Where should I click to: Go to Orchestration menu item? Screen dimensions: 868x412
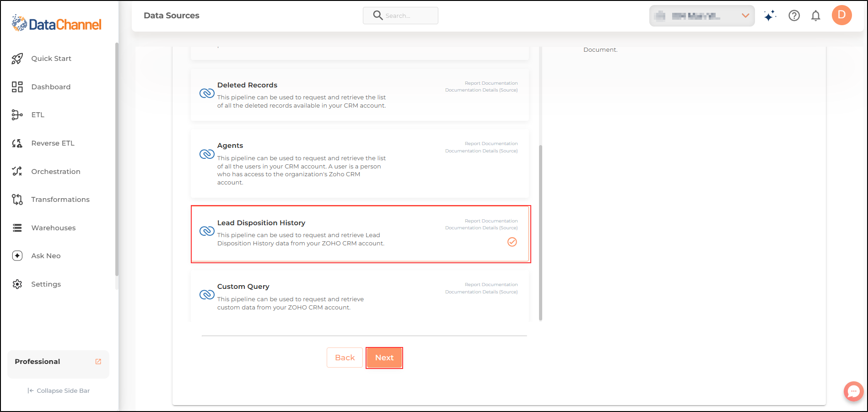coord(56,172)
